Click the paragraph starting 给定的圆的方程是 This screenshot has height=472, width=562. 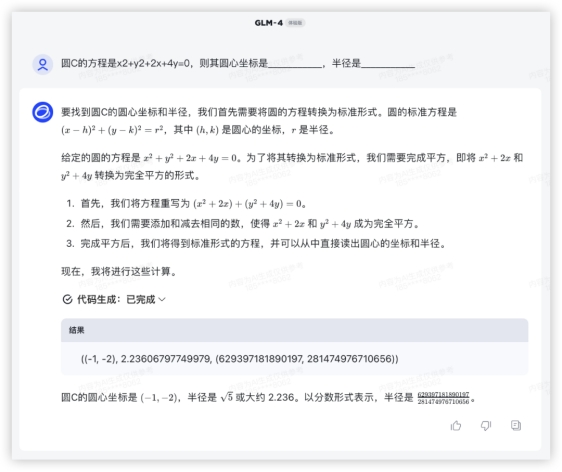click(x=292, y=167)
